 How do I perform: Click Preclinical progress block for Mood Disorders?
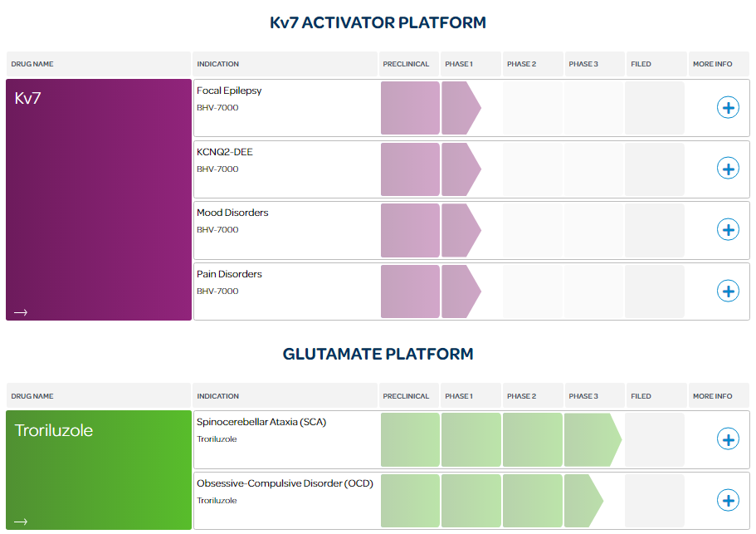pos(410,230)
